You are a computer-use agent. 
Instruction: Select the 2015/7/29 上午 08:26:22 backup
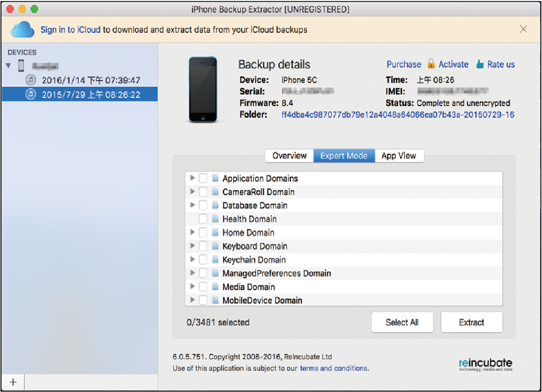(x=80, y=94)
